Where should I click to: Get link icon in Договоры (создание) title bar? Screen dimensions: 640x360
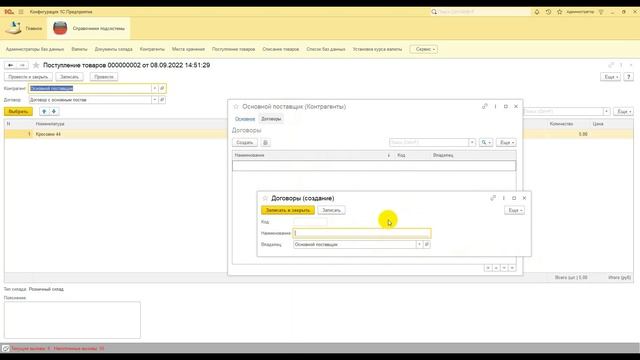(493, 198)
